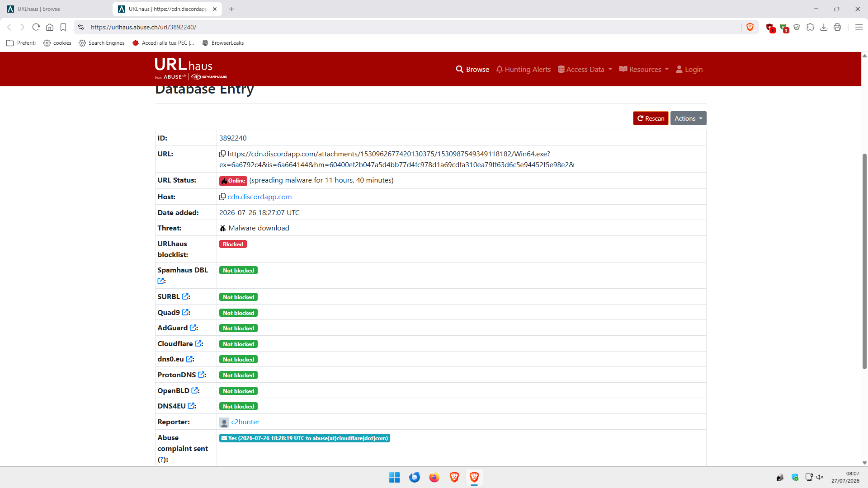
Task: Open the cdn.discordapp.com host link
Action: coord(259,197)
